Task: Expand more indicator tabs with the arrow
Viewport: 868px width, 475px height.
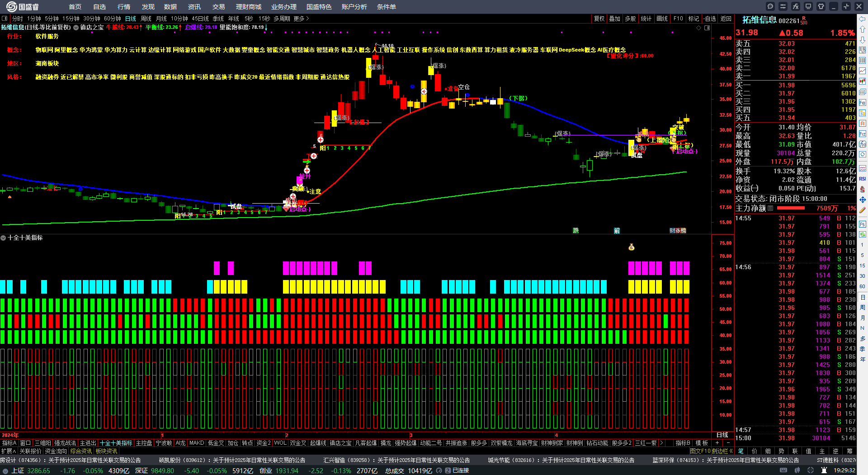Action: click(x=661, y=443)
